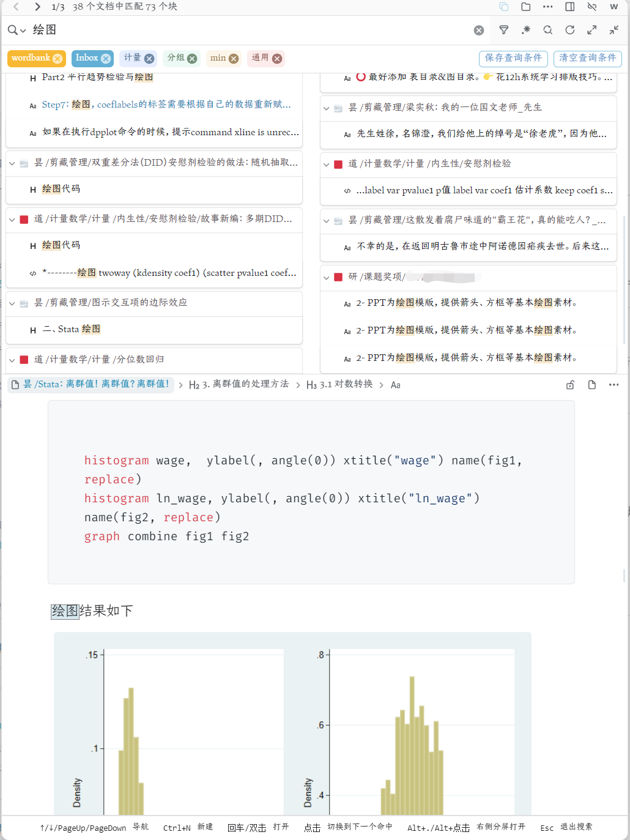The width and height of the screenshot is (630, 840).
Task: Open result 'Part2 平行趋势检验与绘图'
Action: coord(154,78)
